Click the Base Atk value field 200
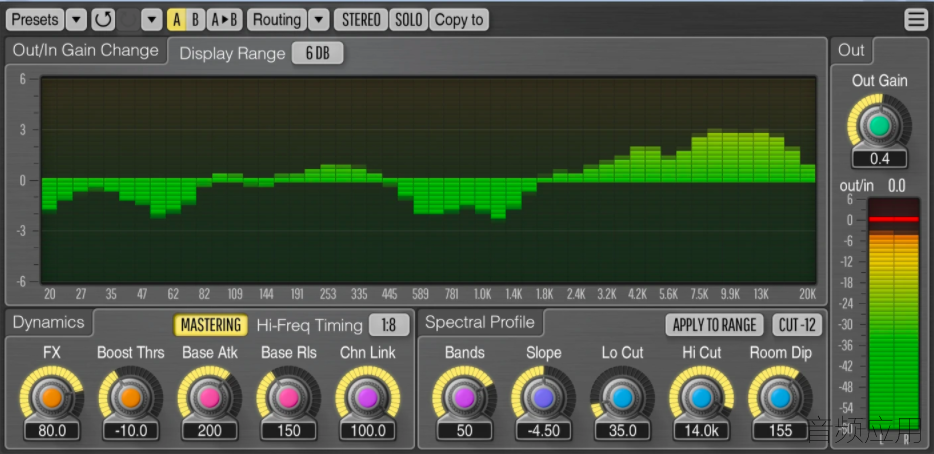The image size is (934, 454). tap(210, 430)
